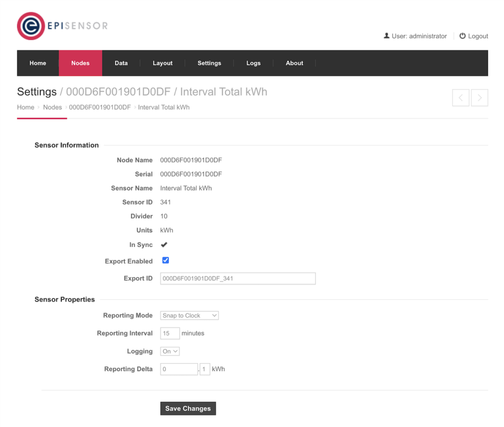Click the Logout link
This screenshot has width=504, height=427.
tap(477, 35)
